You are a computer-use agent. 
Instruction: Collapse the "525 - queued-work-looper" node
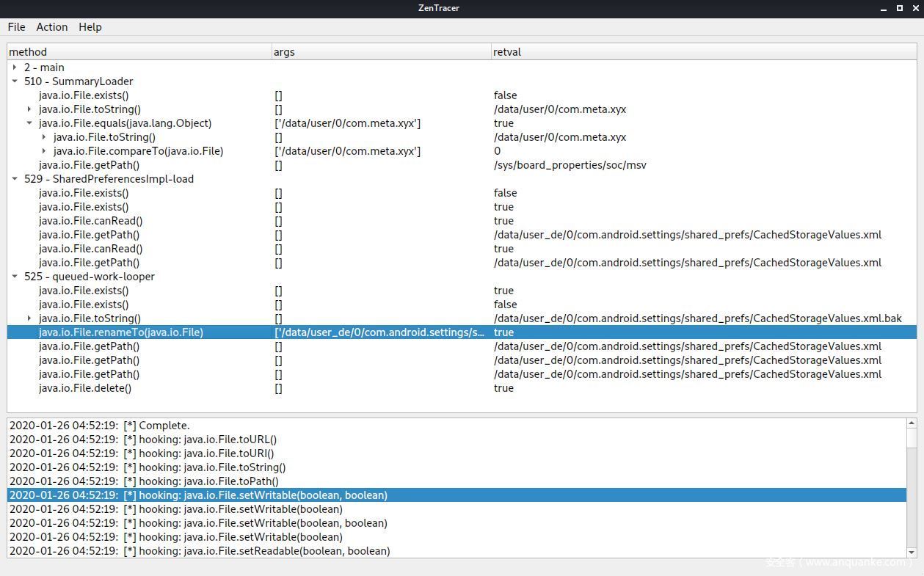point(15,277)
